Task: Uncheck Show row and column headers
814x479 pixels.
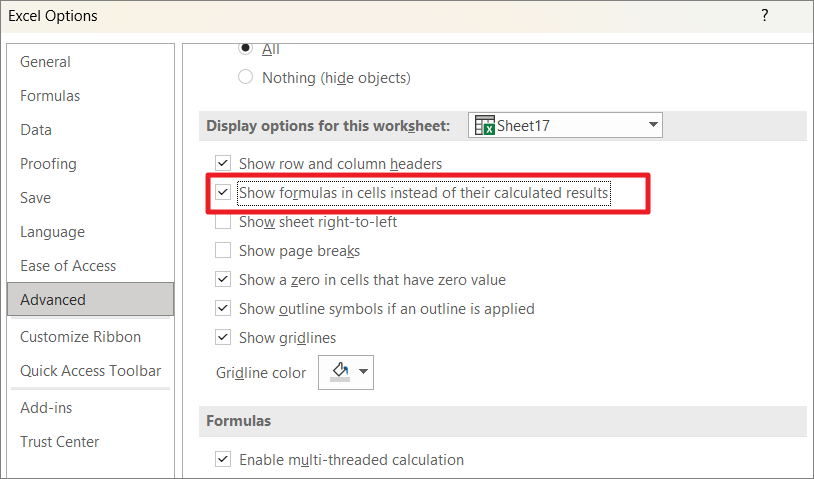Action: coord(223,163)
